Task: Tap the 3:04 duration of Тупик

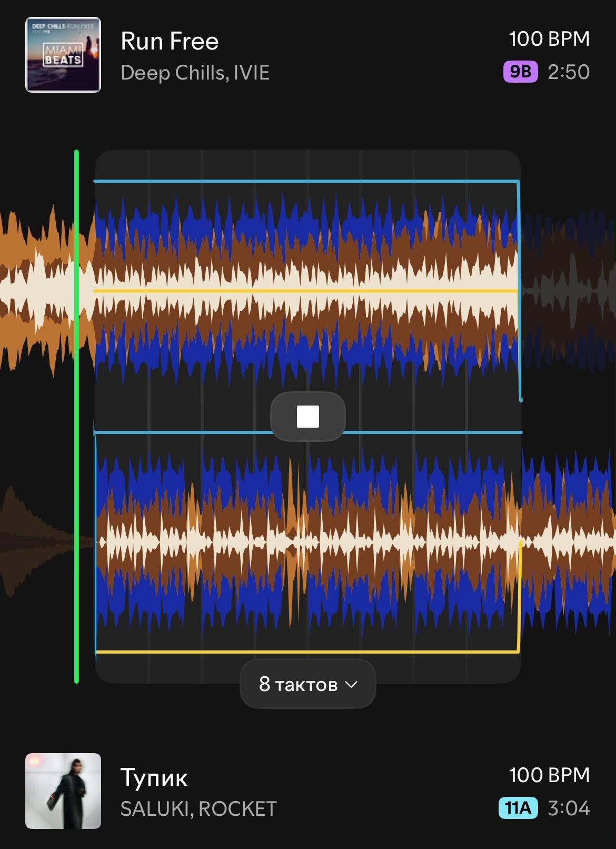Action: point(569,808)
